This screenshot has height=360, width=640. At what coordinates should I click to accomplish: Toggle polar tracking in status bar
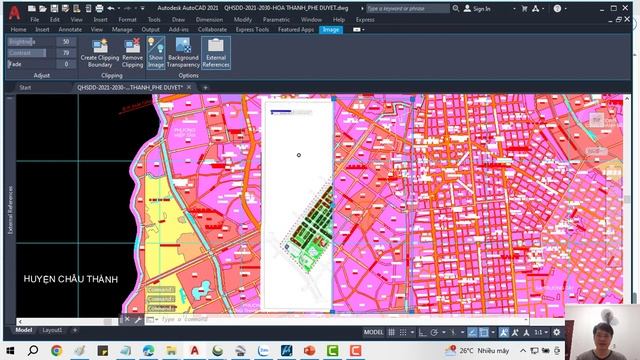(x=434, y=332)
